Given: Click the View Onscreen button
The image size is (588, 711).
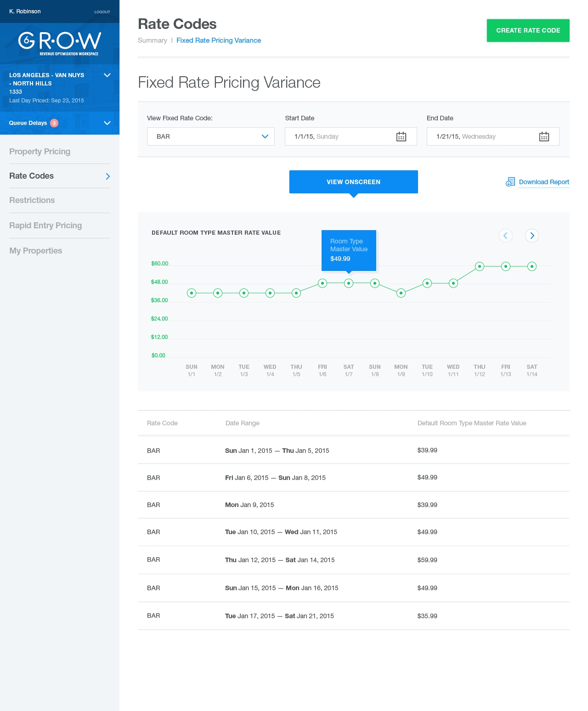Looking at the screenshot, I should pyautogui.click(x=353, y=182).
